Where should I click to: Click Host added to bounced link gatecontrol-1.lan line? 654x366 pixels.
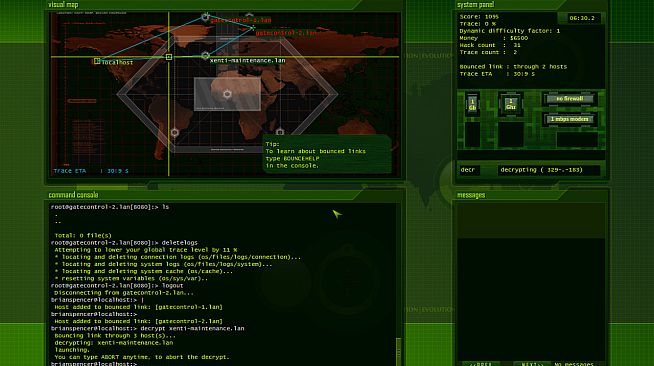138,307
